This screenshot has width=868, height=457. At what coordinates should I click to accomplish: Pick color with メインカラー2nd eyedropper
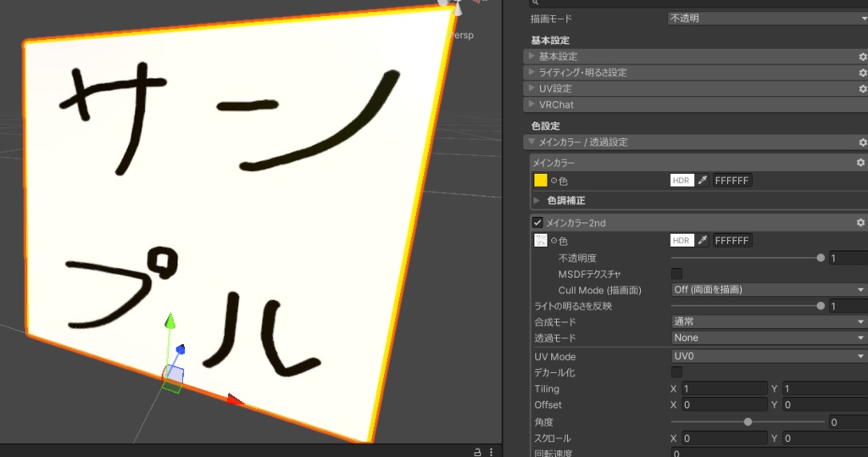pyautogui.click(x=703, y=240)
